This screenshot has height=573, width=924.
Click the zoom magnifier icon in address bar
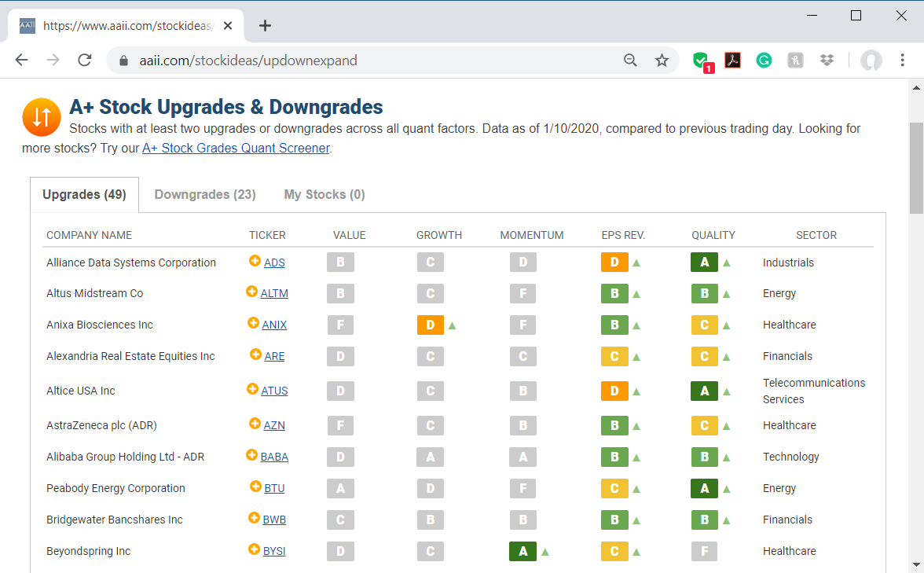[630, 61]
